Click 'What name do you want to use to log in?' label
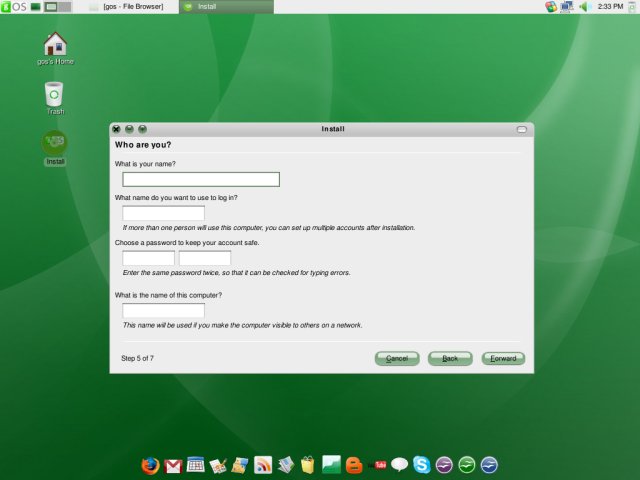The height and width of the screenshot is (480, 640). 176,198
